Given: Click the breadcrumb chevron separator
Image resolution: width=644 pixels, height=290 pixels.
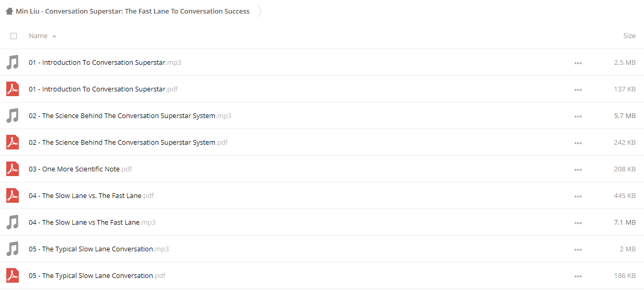Looking at the screenshot, I should point(260,11).
